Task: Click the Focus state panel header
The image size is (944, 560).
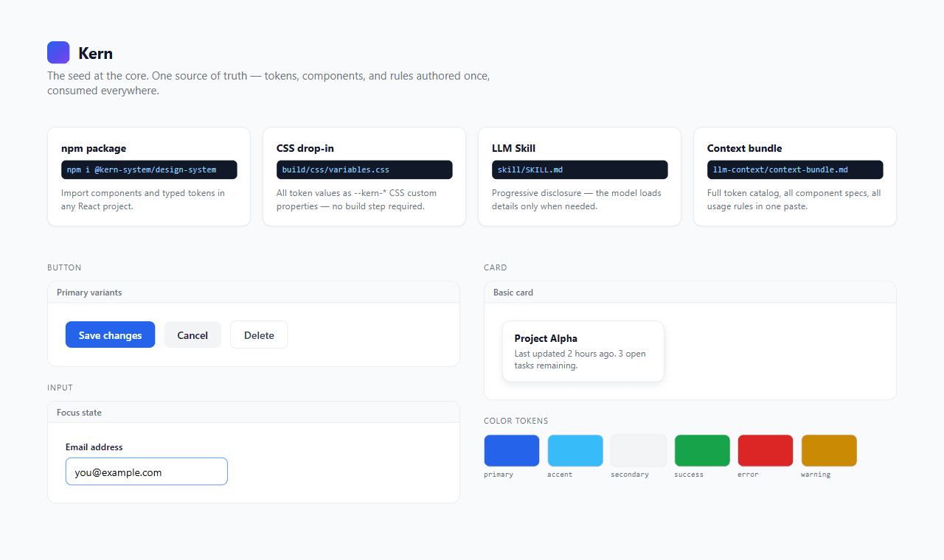Action: pyautogui.click(x=254, y=413)
